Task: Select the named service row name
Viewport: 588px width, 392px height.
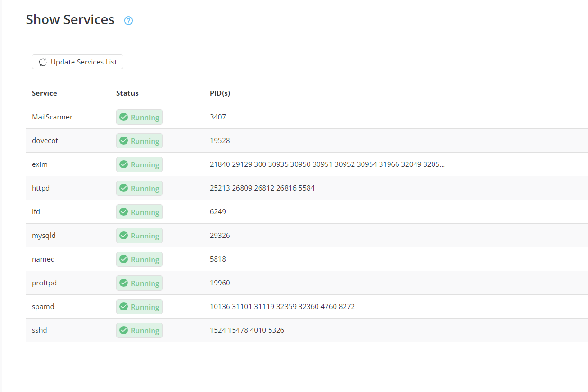Action: click(x=43, y=259)
